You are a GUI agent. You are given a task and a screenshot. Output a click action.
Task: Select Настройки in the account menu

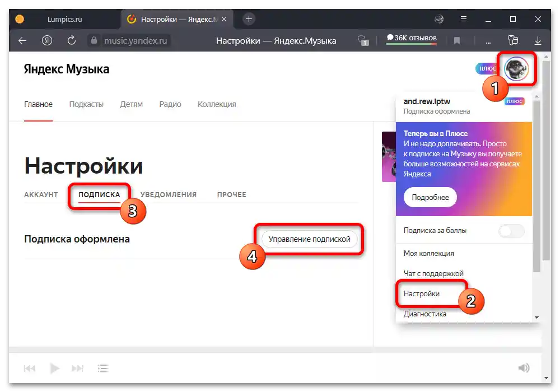point(422,293)
